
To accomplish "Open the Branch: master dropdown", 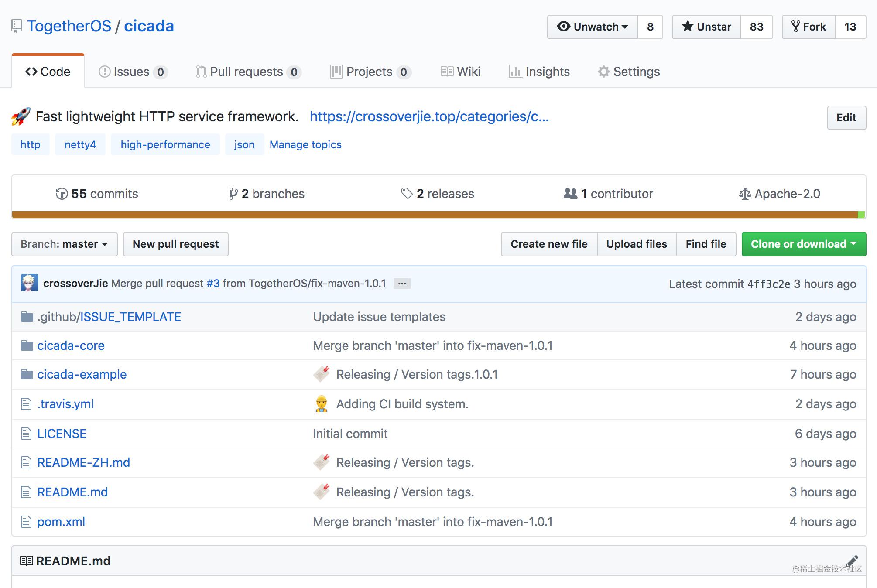I will tap(65, 244).
